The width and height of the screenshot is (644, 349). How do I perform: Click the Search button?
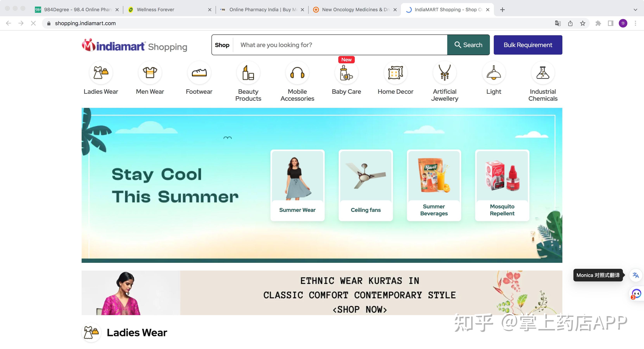pyautogui.click(x=468, y=45)
